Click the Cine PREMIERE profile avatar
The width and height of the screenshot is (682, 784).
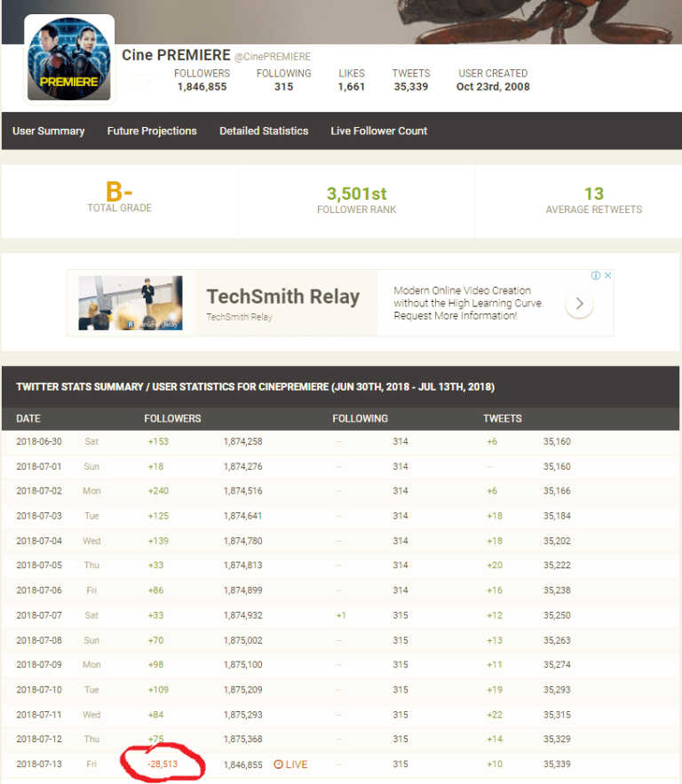pos(69,59)
